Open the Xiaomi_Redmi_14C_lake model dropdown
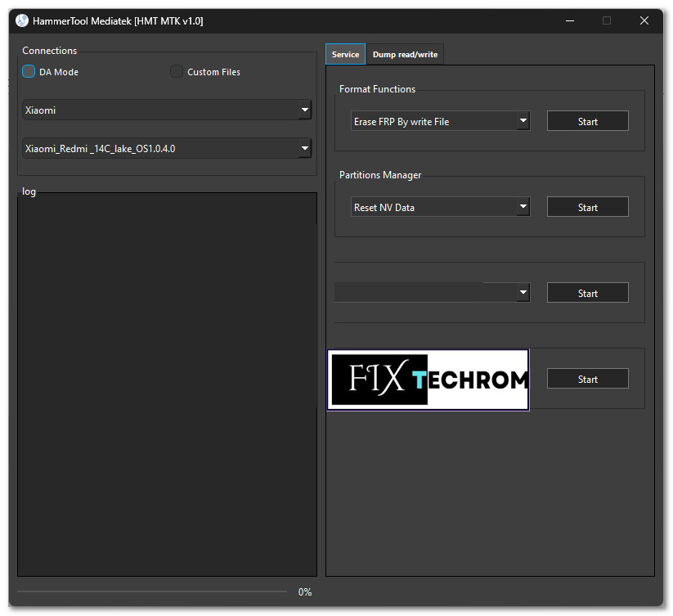Screen dimensions: 673x616 [x=167, y=149]
